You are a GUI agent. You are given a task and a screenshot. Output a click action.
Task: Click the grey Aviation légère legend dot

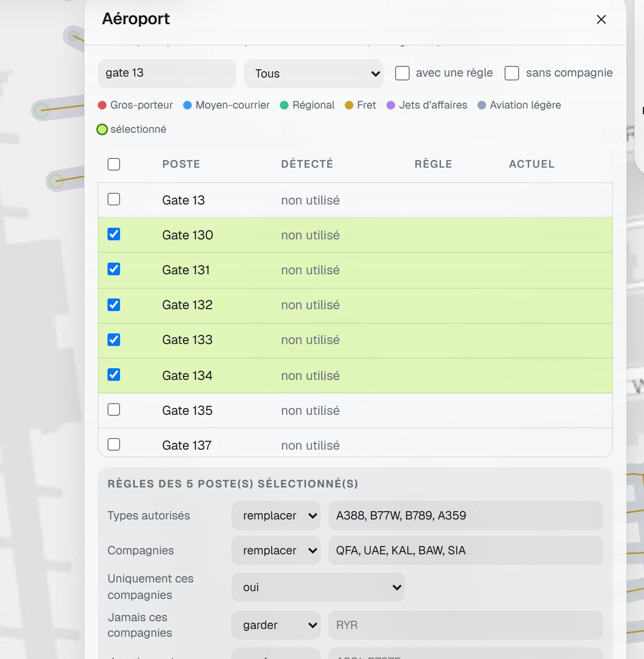(482, 105)
